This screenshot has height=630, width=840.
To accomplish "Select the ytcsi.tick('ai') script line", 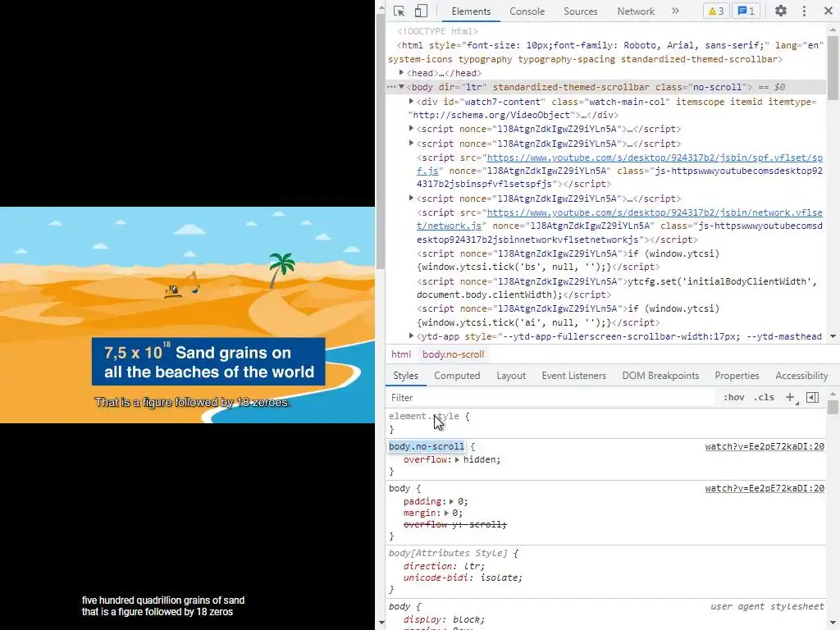I will pos(568,316).
